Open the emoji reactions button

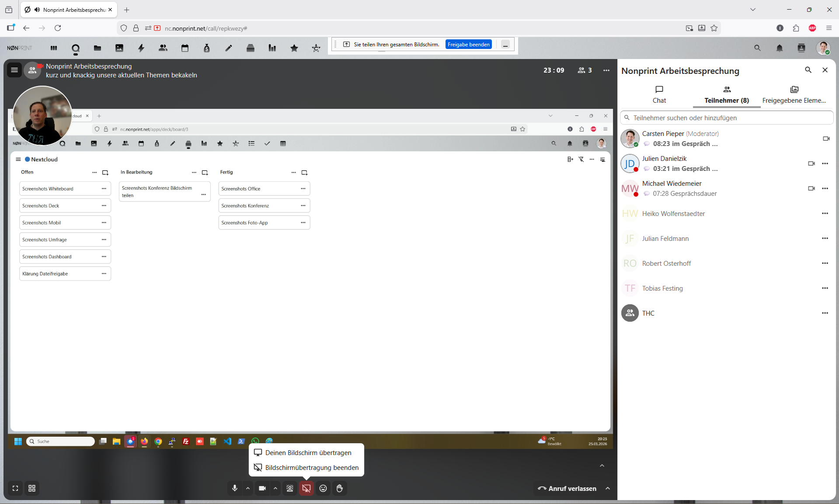323,488
